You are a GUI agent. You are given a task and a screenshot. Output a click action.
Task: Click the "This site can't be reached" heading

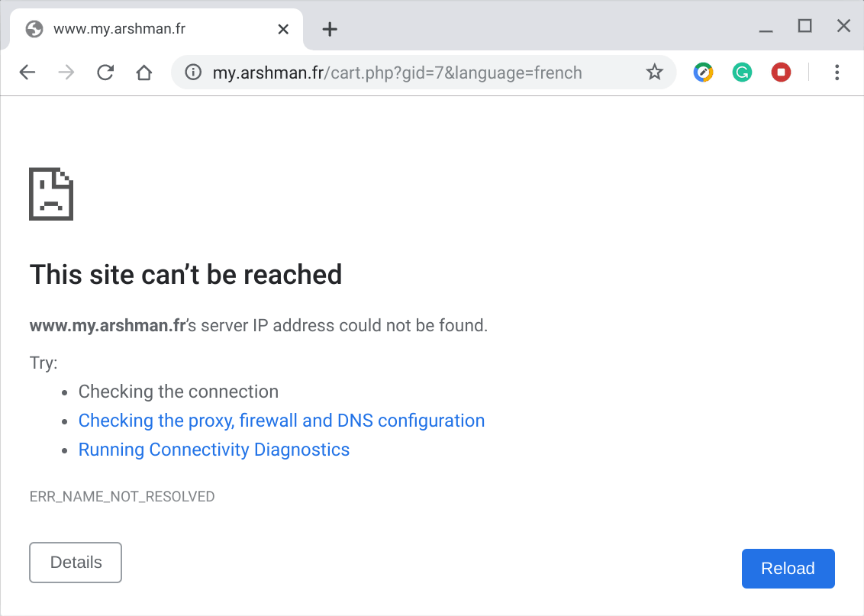[185, 274]
